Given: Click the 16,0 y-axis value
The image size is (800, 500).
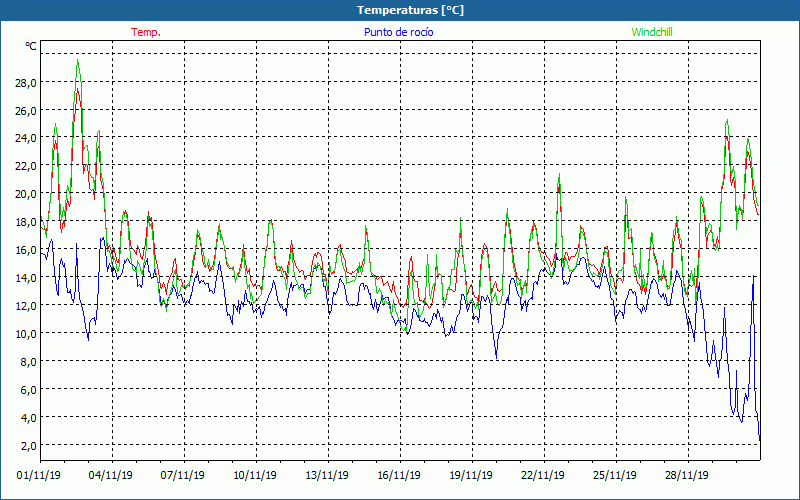Looking at the screenshot, I should [26, 250].
